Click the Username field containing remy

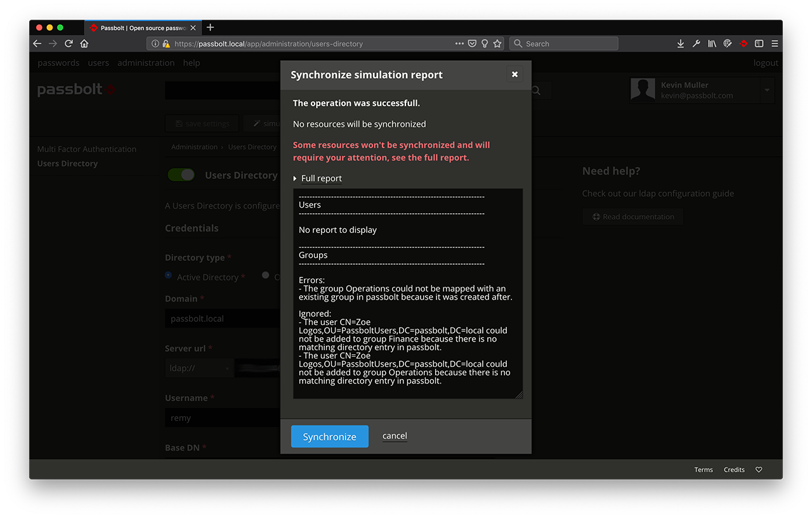click(x=222, y=418)
